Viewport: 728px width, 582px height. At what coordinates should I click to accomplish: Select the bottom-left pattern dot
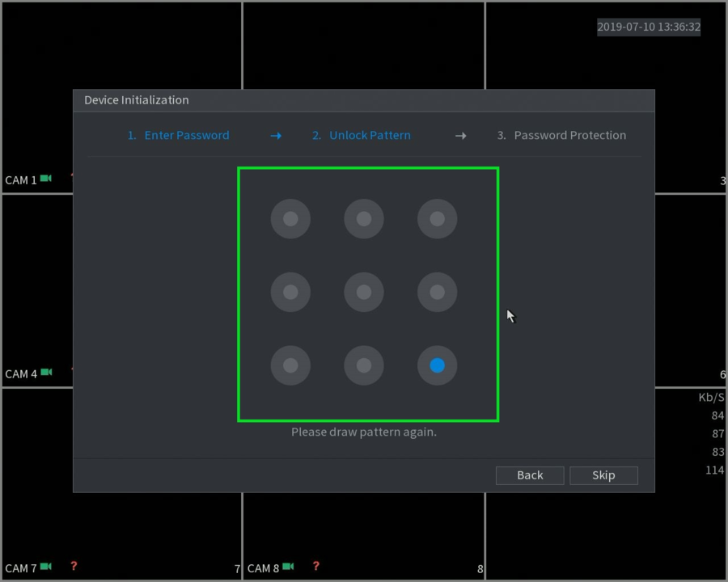coord(290,365)
